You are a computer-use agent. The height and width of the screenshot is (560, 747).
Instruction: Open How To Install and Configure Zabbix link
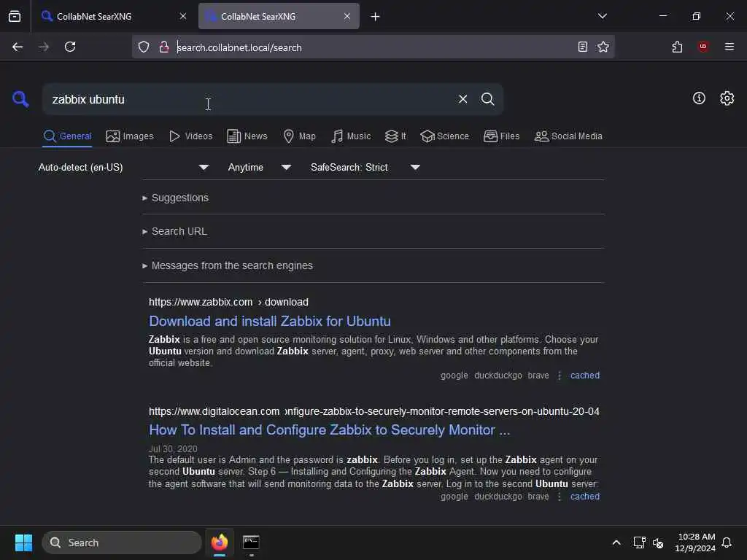point(329,430)
